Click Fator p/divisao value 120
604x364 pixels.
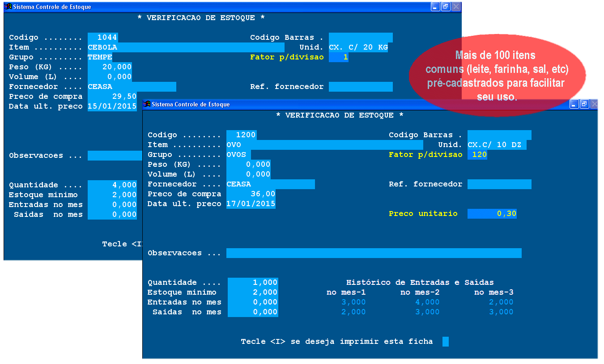click(x=477, y=155)
